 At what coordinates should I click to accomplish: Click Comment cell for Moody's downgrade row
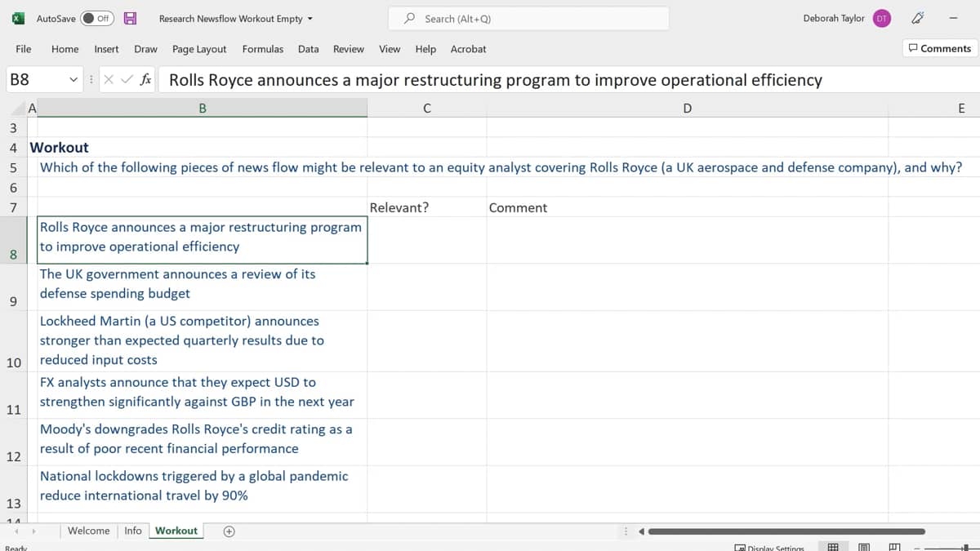[x=688, y=442]
